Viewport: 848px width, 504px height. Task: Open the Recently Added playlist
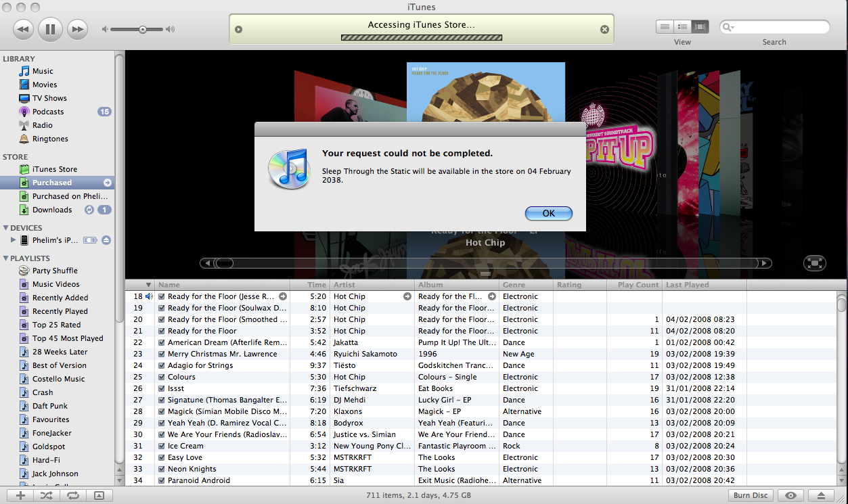pos(60,298)
